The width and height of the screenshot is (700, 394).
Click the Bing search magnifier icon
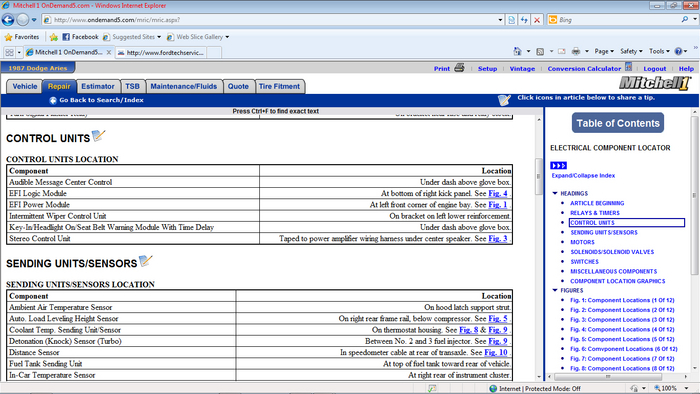click(x=685, y=20)
